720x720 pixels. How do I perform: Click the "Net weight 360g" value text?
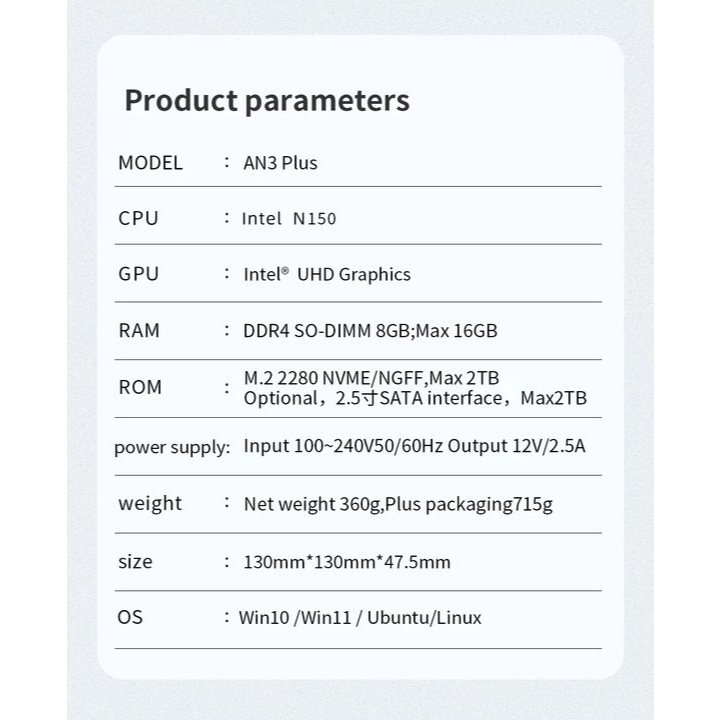point(312,504)
